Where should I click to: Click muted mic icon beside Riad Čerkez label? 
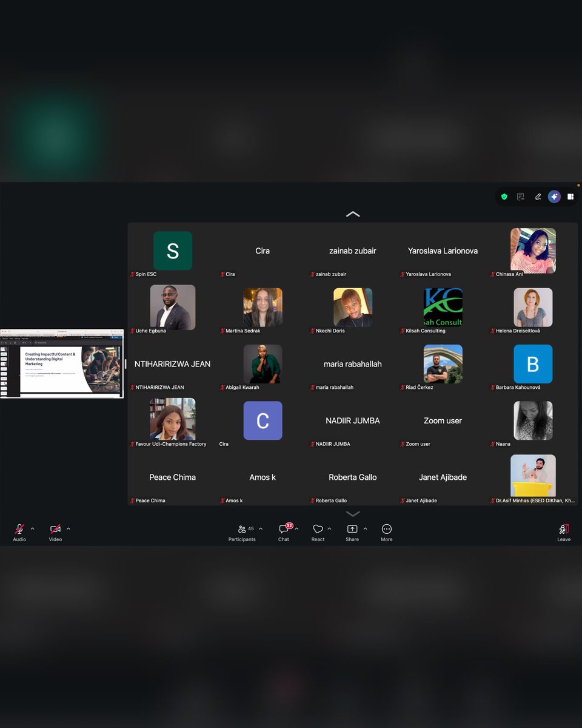[x=402, y=387]
